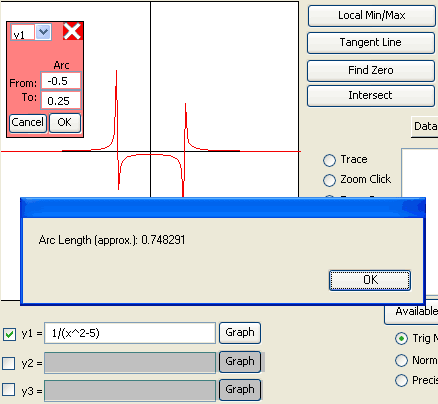Enable the y2 function checkbox

tap(9, 363)
